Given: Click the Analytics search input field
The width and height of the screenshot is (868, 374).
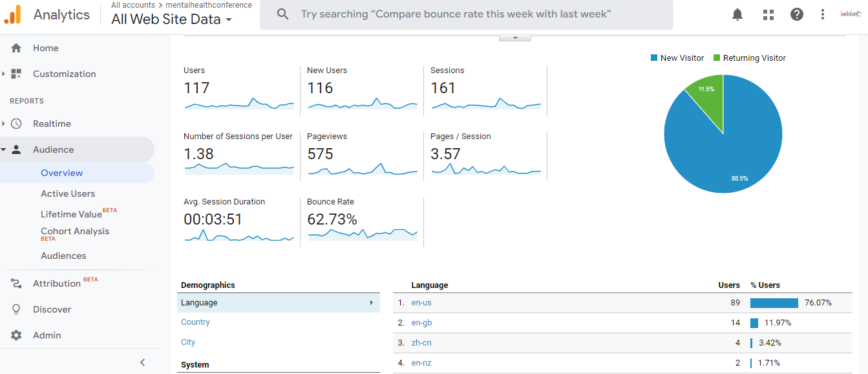Looking at the screenshot, I should click(x=466, y=14).
